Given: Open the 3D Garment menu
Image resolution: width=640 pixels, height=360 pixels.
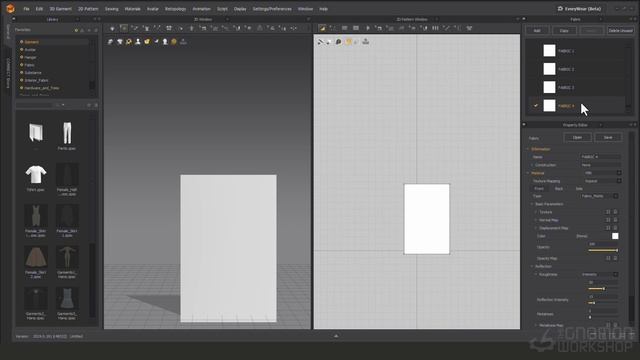Looking at the screenshot, I should (60, 9).
